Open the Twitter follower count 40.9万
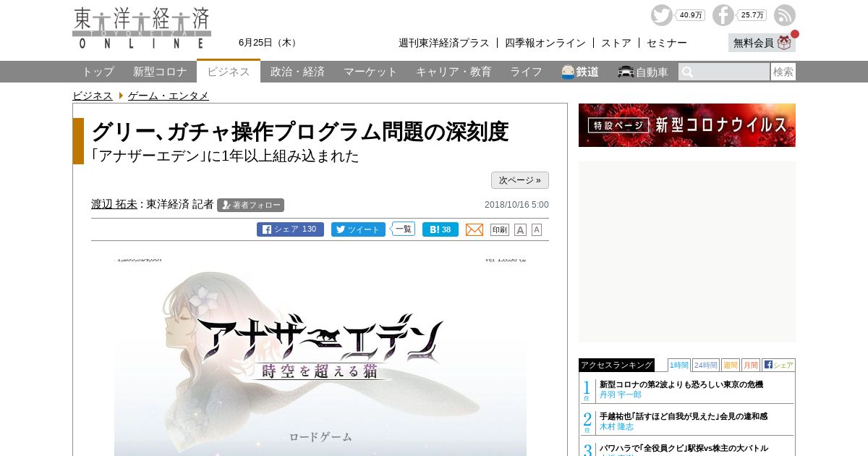Viewport: 868px width, 456px height. [691, 15]
